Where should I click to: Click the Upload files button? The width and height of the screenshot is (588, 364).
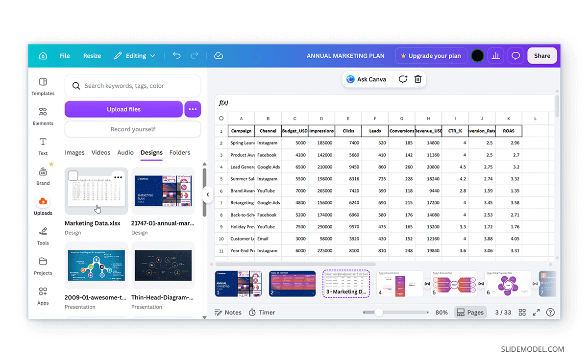(123, 109)
